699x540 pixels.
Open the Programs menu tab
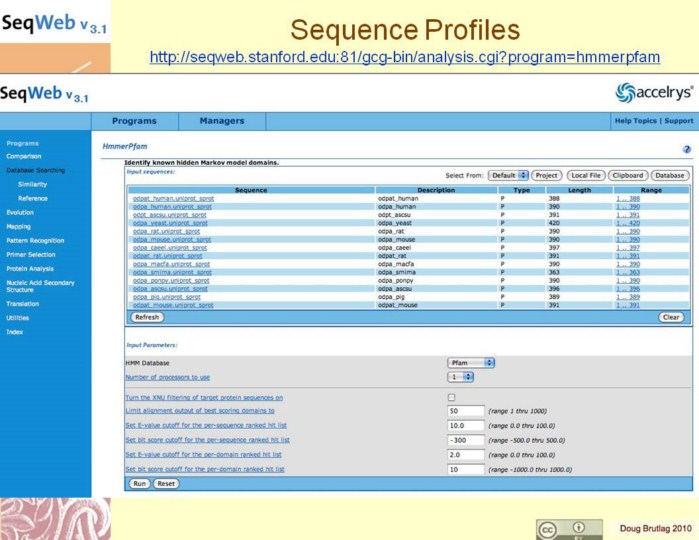pos(134,121)
